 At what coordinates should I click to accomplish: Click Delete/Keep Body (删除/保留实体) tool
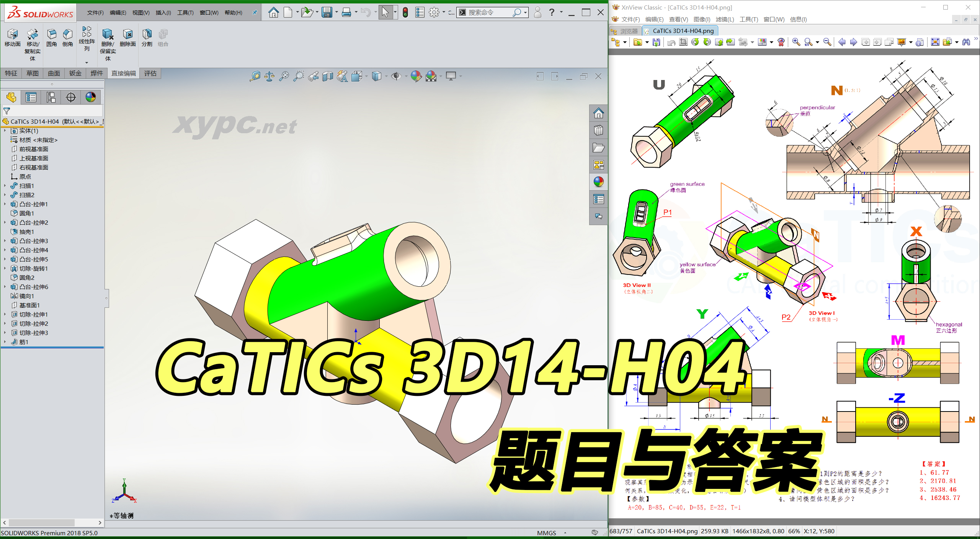click(108, 44)
